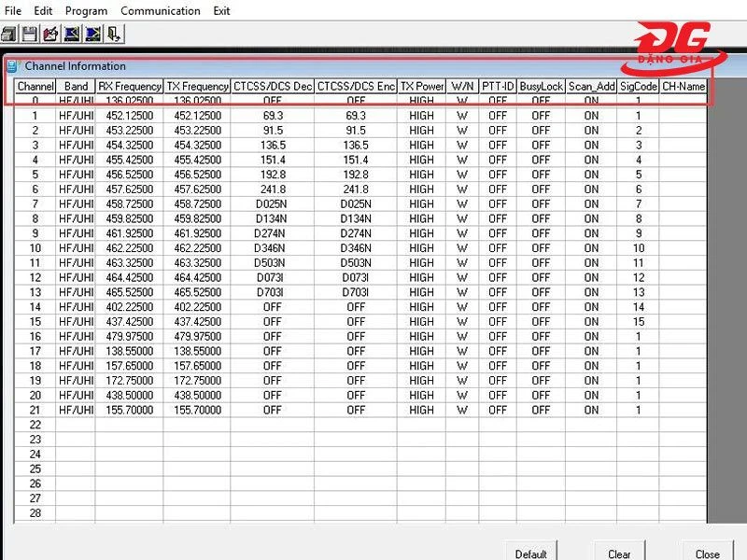Click the first toolbar icon left of Save
This screenshot has height=560, width=747.
pyautogui.click(x=9, y=35)
